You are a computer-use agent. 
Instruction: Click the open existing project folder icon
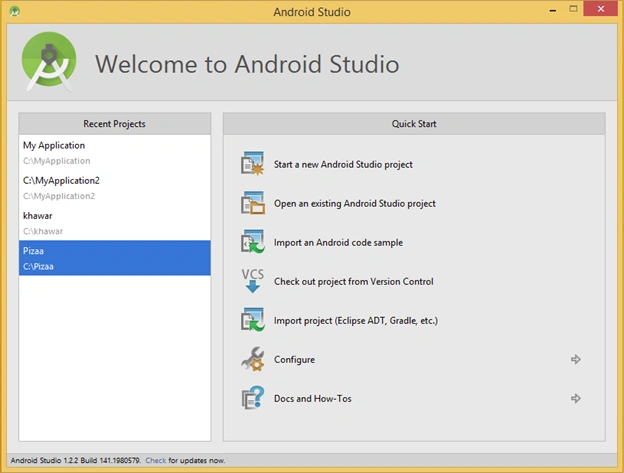pos(252,202)
